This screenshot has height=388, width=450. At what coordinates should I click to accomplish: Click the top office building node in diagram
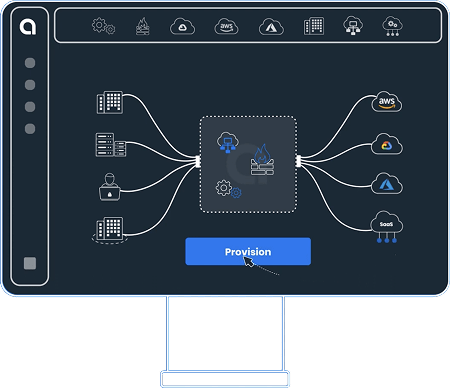tap(110, 102)
